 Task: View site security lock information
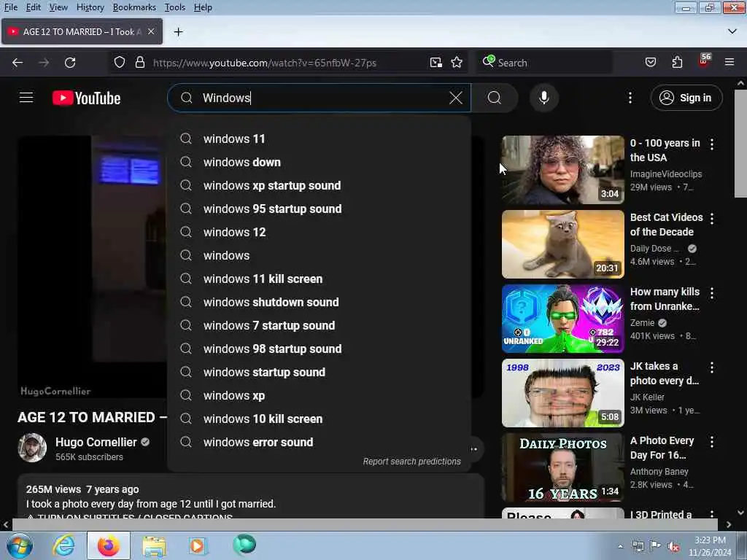139,63
